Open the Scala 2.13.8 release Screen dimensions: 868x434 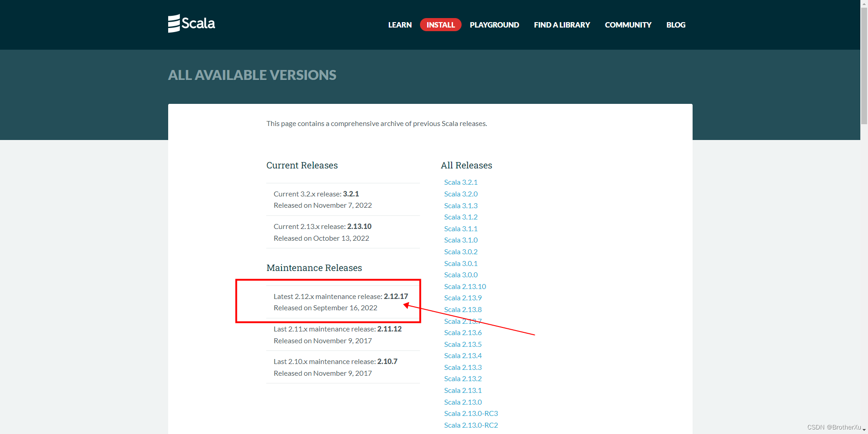coord(462,309)
